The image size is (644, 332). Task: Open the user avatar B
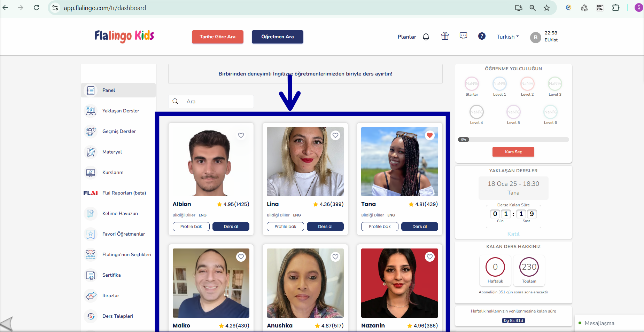click(x=535, y=37)
